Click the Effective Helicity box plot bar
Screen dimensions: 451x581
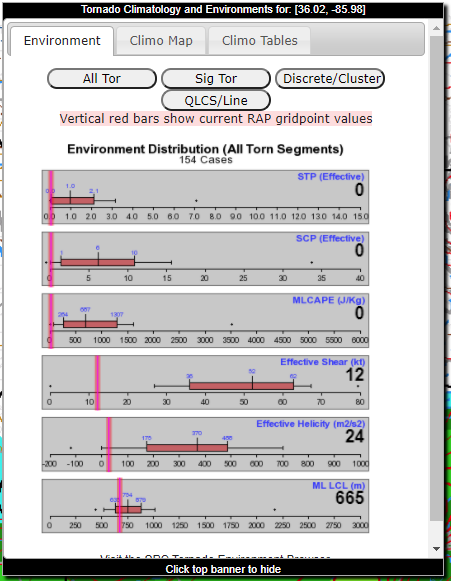[187, 448]
